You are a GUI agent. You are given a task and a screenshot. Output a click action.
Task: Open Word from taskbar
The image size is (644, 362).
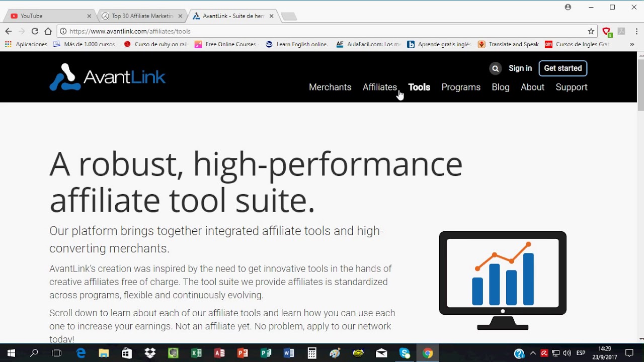[289, 353]
